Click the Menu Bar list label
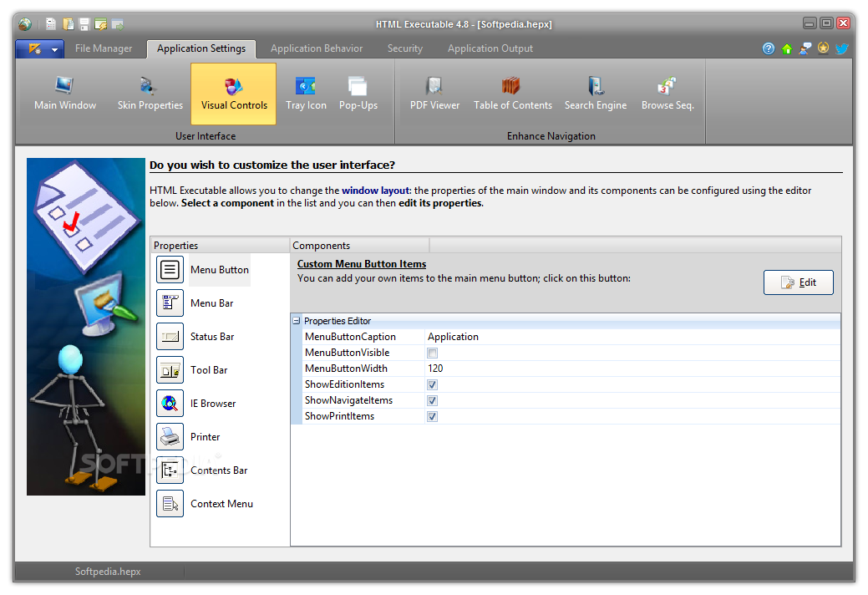This screenshot has height=595, width=868. coord(212,303)
